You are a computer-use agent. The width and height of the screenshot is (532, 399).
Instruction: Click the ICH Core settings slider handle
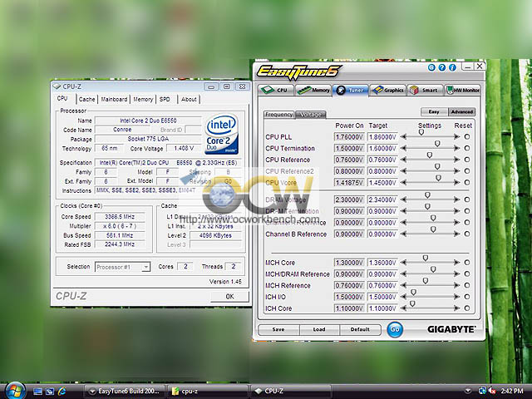pyautogui.click(x=412, y=304)
